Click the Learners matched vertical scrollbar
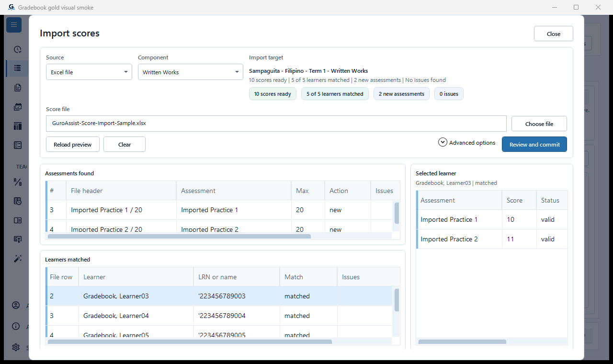613x364 pixels. 397,299
